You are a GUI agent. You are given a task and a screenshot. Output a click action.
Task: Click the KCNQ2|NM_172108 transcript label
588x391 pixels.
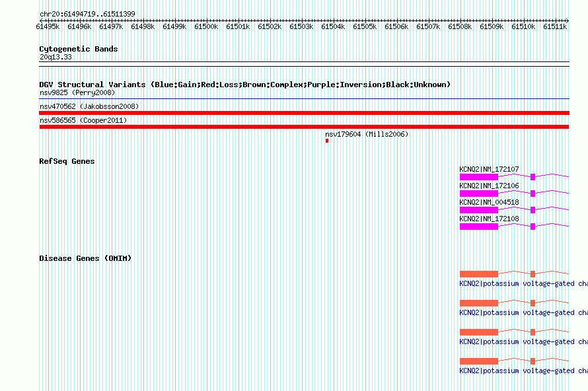(x=489, y=219)
